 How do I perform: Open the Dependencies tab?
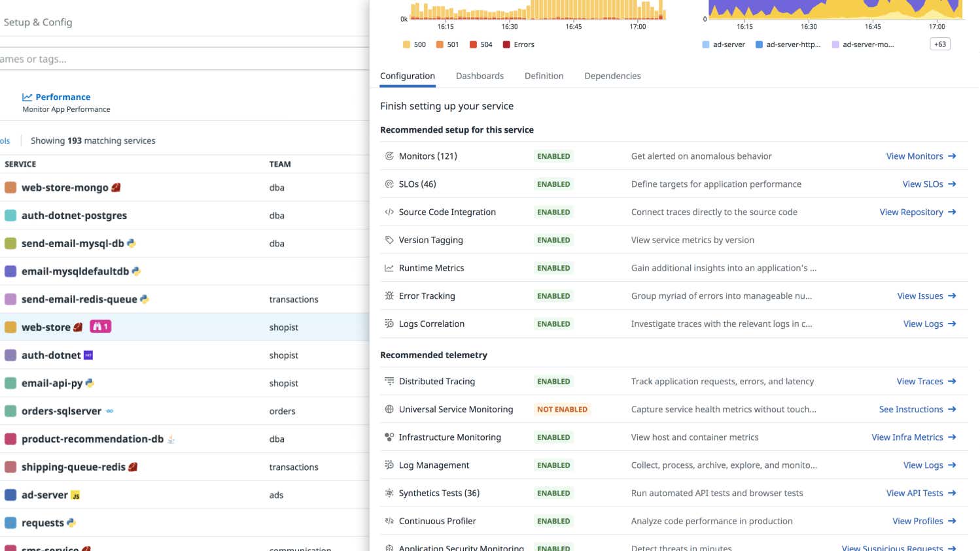tap(612, 76)
